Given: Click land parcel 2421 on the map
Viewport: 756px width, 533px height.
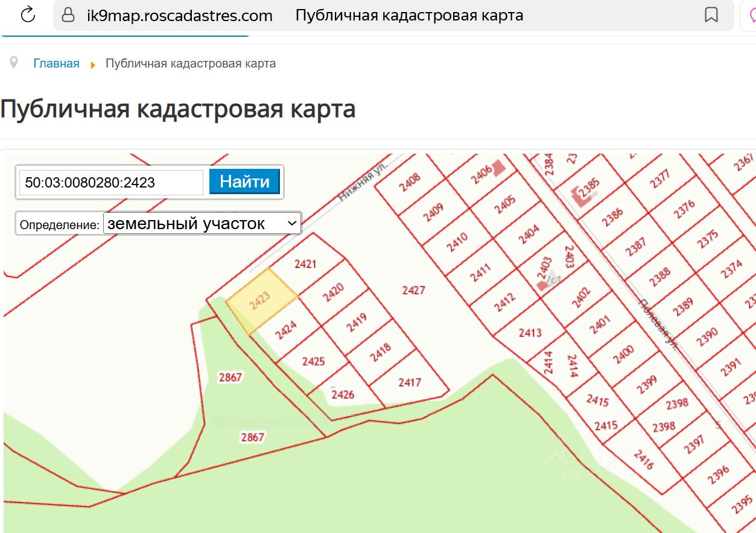Looking at the screenshot, I should click(305, 264).
